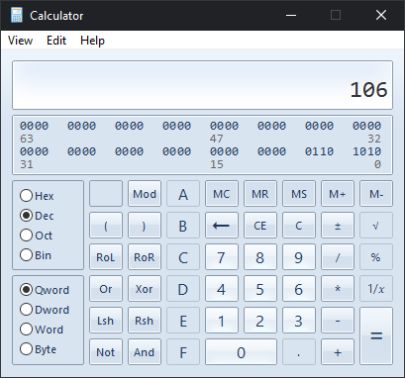The height and width of the screenshot is (378, 405).
Task: Click the digit 3 key
Action: pyautogui.click(x=299, y=320)
